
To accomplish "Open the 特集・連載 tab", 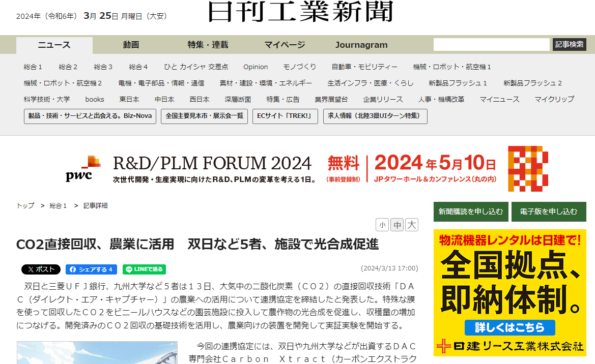I will (x=208, y=45).
